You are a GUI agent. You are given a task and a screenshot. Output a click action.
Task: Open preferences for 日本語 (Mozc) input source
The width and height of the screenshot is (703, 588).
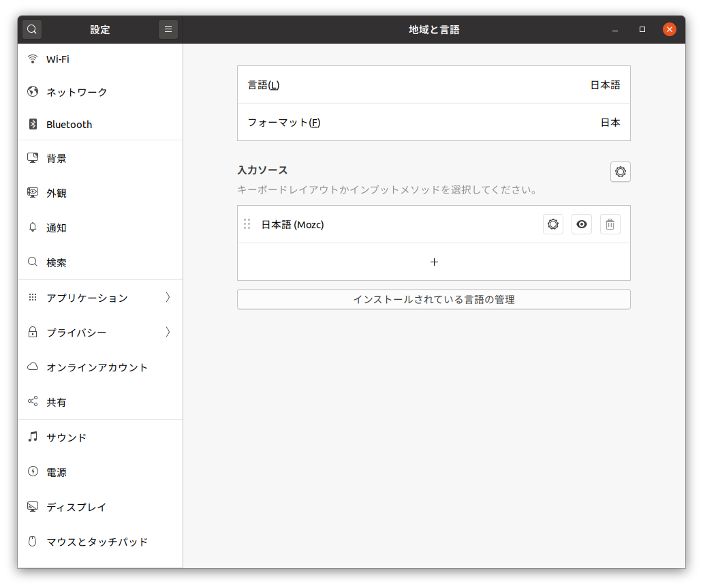pos(552,224)
